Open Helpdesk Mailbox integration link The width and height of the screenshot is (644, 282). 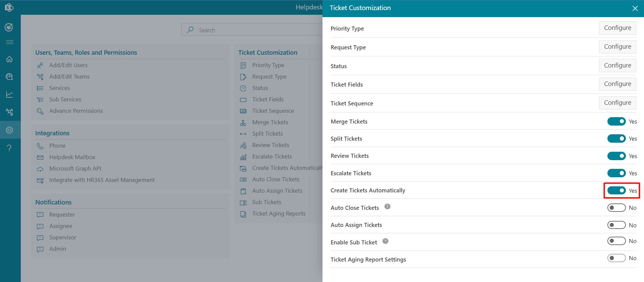point(72,157)
